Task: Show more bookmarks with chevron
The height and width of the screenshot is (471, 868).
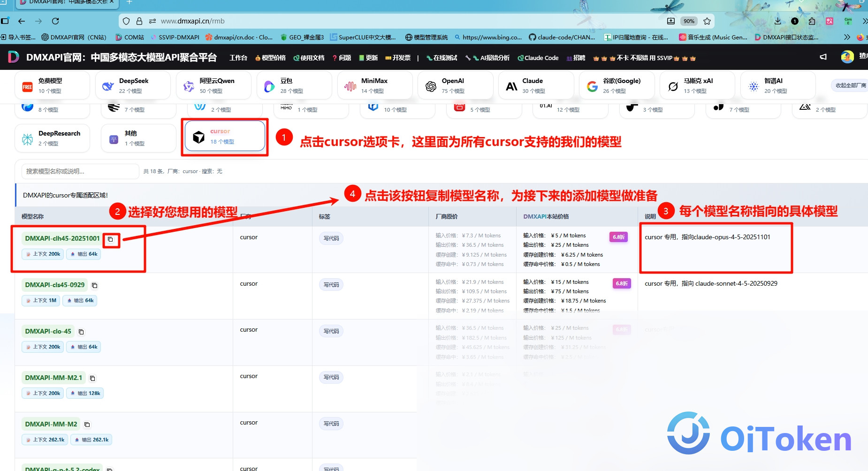Action: (847, 37)
